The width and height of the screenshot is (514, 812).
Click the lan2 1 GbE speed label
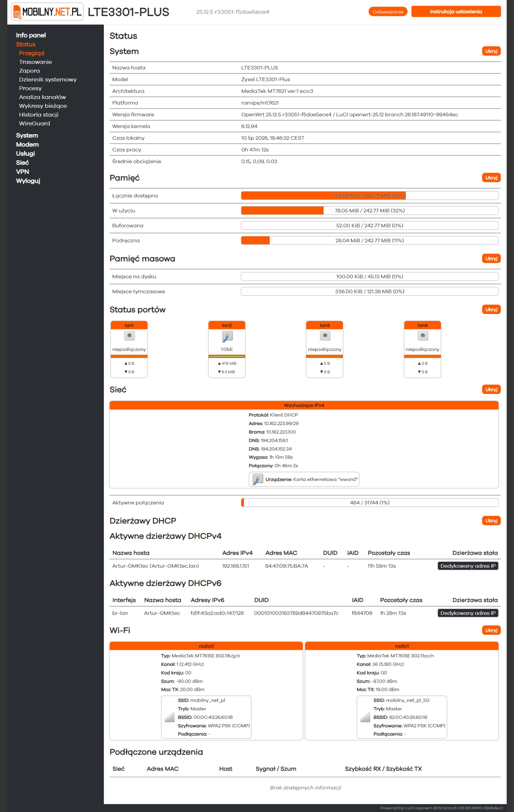click(227, 349)
